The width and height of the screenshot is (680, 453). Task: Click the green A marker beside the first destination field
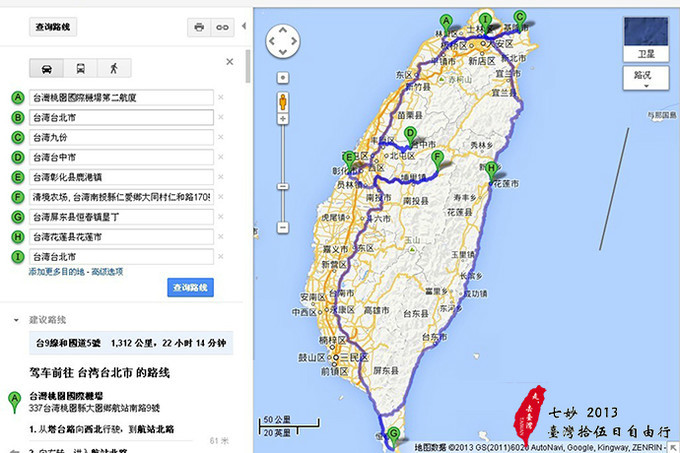18,98
